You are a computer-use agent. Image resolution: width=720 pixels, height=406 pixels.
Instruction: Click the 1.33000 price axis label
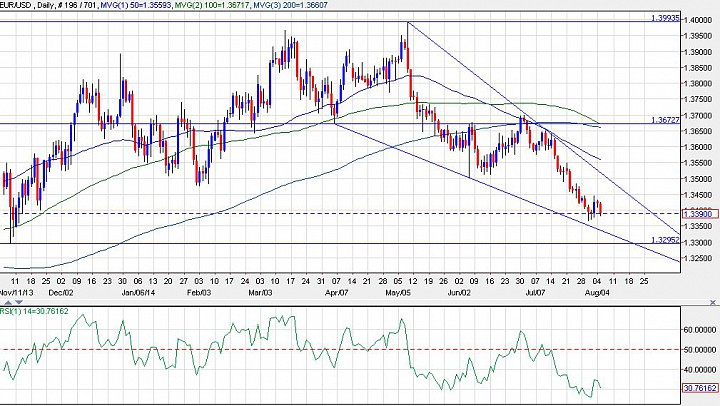[699, 242]
